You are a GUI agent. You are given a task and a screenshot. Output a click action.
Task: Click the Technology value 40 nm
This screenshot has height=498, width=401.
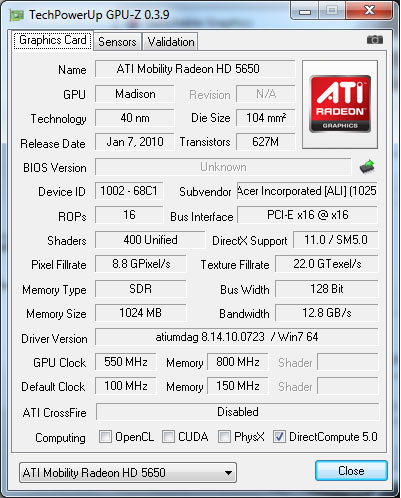135,118
